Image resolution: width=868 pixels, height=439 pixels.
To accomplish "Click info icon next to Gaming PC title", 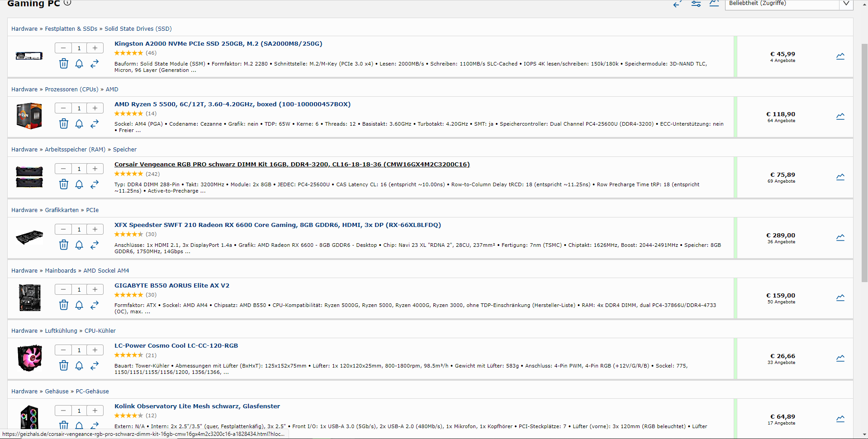I will [67, 3].
